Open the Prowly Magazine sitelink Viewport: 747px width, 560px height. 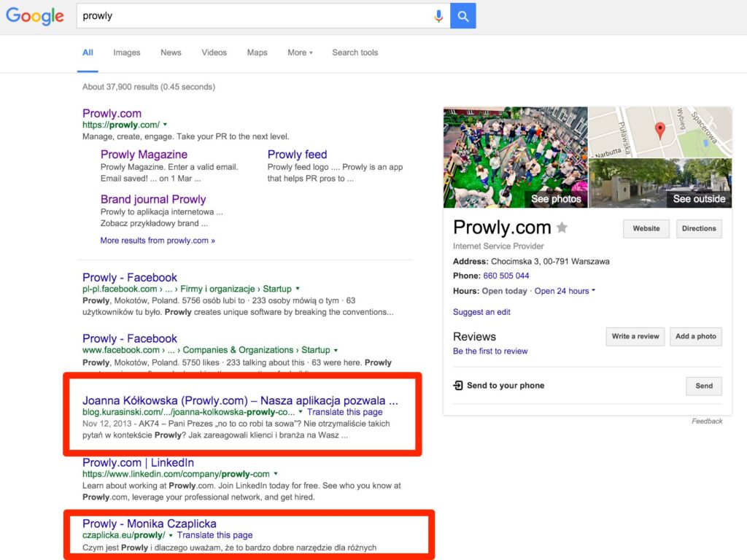click(144, 155)
